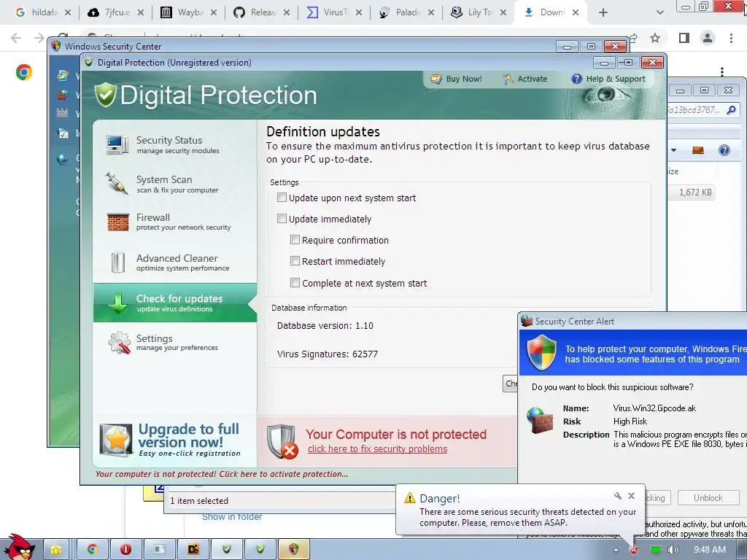Click the wrench icon in Danger balloon

[x=618, y=496]
